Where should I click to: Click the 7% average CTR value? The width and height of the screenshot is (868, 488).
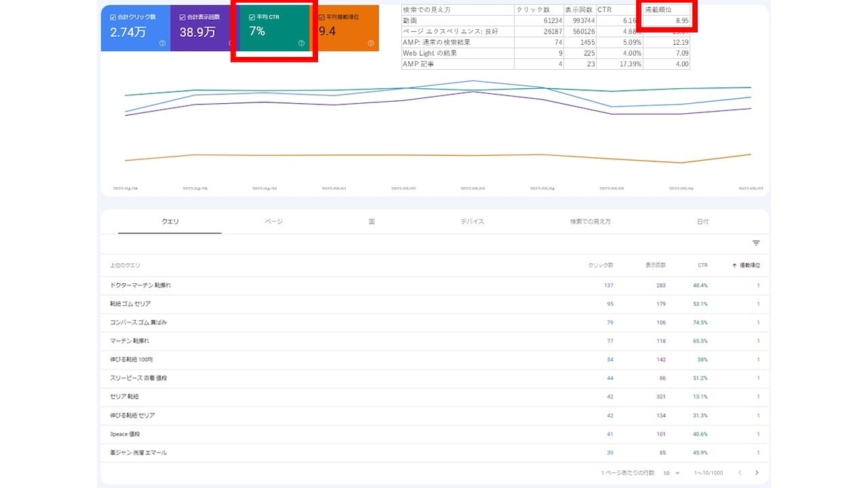click(257, 31)
